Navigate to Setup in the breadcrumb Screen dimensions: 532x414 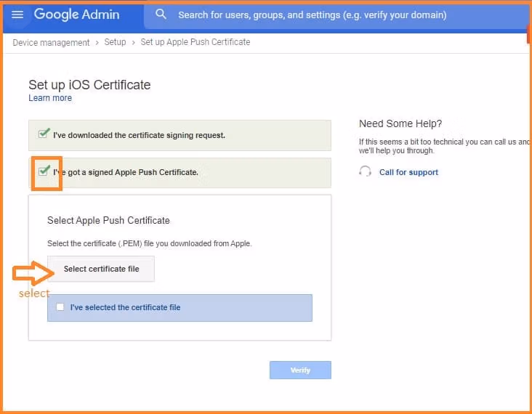(115, 42)
